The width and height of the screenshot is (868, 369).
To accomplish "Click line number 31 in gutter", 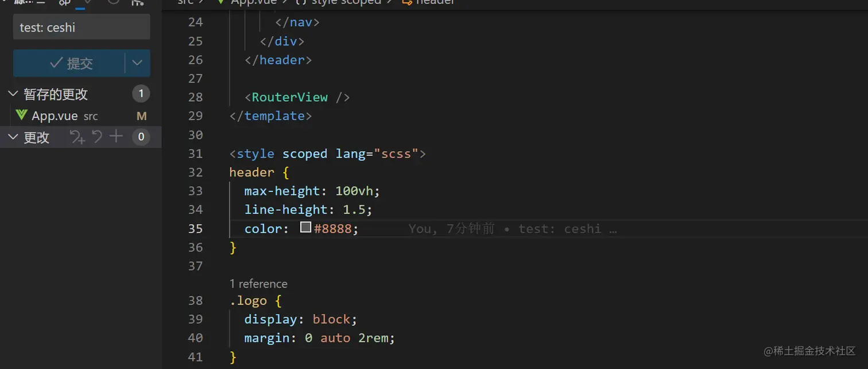I will [195, 153].
